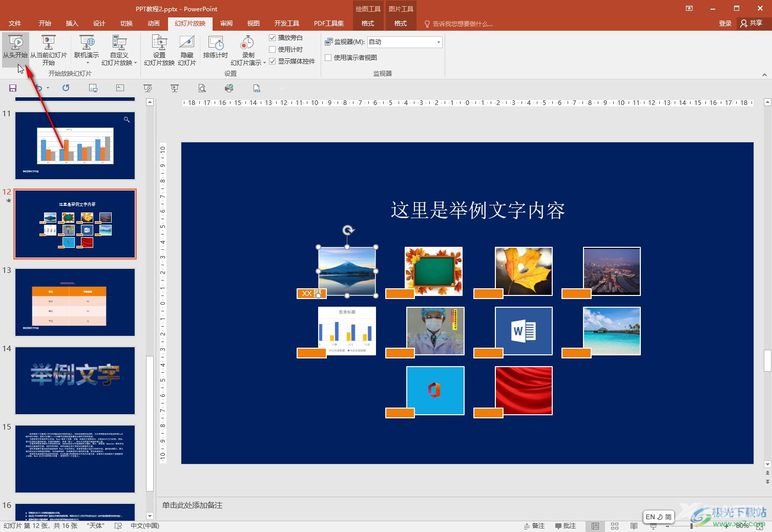Open ribbon display options button
This screenshot has width=772, height=532.
(690, 8)
